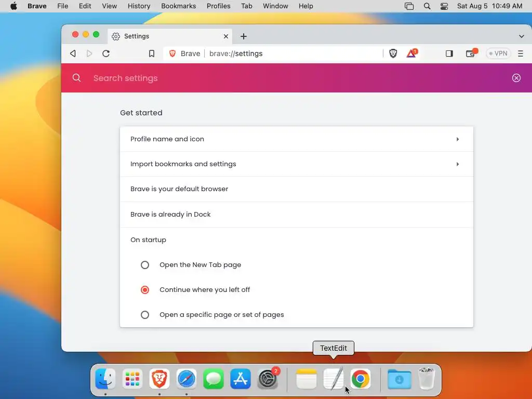532x399 pixels.
Task: Click the search magnifier in settings bar
Action: [77, 78]
